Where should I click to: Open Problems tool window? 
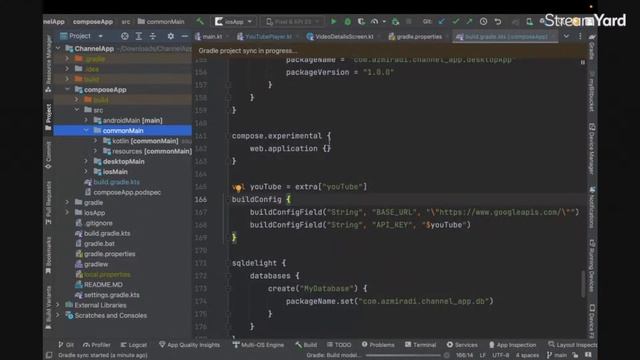tap(378, 345)
